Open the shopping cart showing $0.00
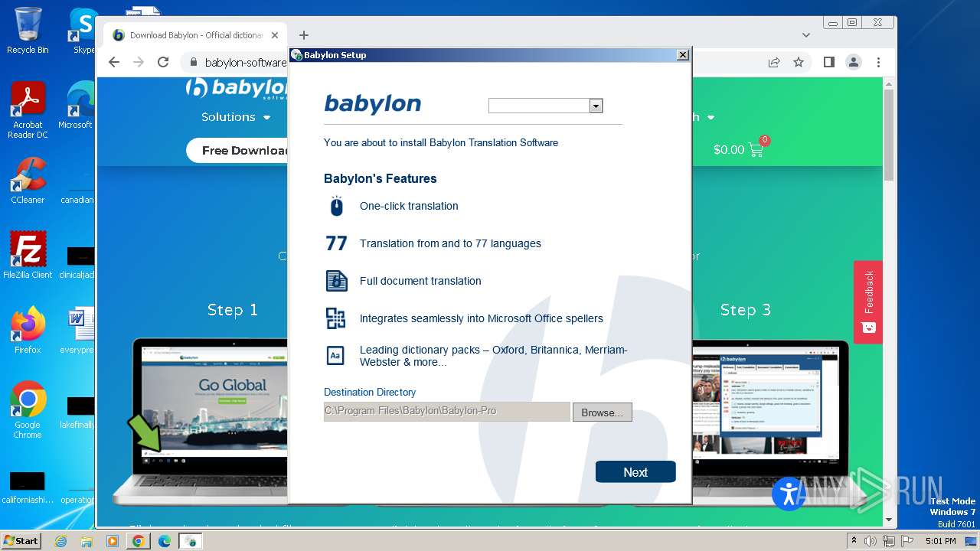The width and height of the screenshot is (980, 551). (x=739, y=148)
